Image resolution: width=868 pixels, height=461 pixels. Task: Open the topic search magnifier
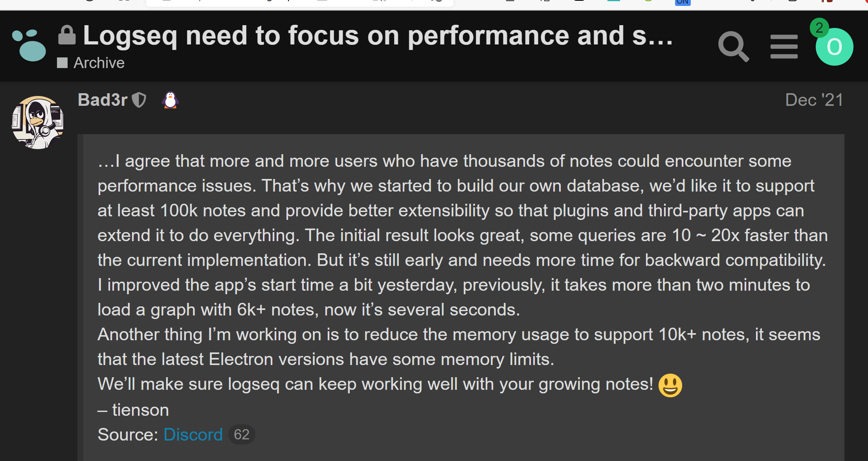coord(734,46)
